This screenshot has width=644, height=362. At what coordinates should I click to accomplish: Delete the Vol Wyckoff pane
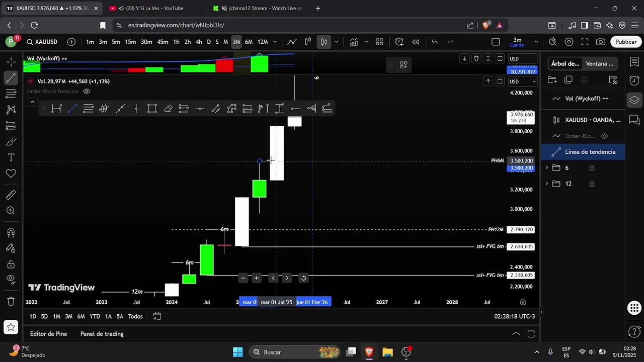coord(476,59)
